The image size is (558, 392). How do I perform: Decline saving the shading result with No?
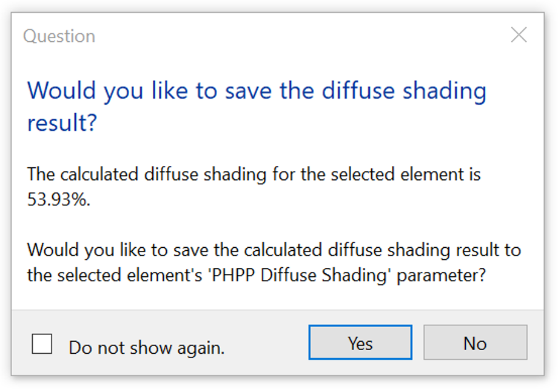475,344
